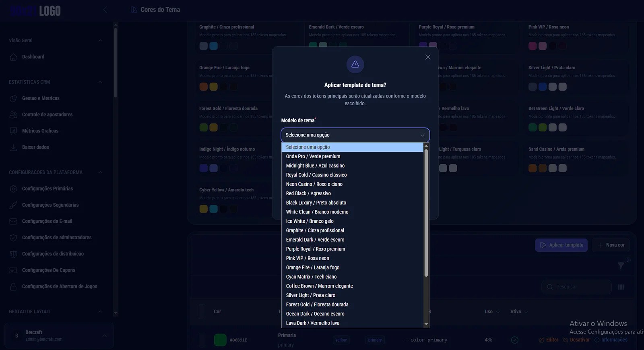This screenshot has height=350, width=644.
Task: Collapse CONFIGURACOES DA PLATAFORMA section
Action: [x=100, y=172]
